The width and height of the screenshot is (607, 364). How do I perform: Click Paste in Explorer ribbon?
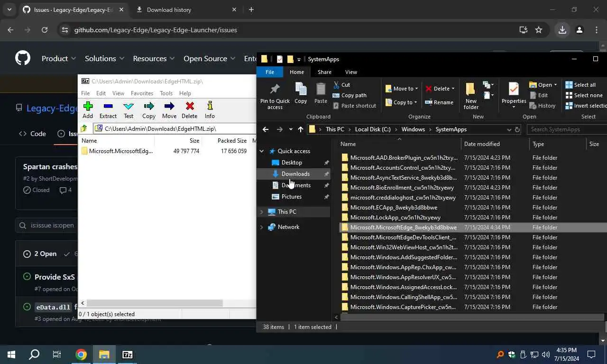(321, 93)
